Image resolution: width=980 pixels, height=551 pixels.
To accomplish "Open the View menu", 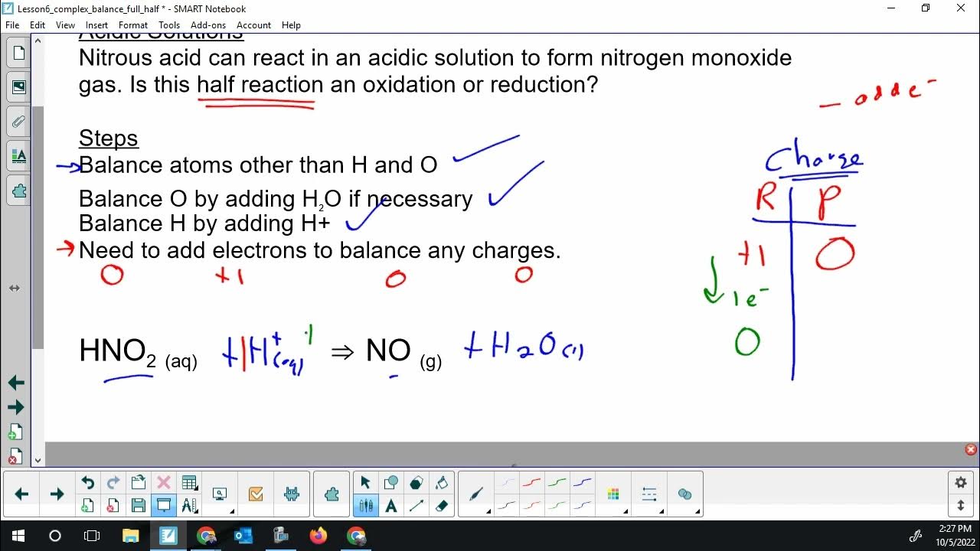I will pos(65,25).
